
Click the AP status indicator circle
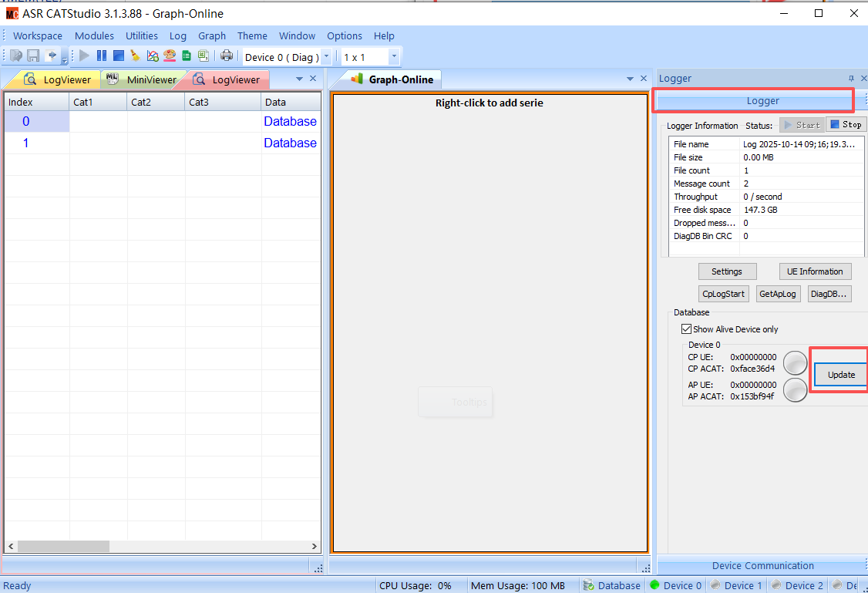[796, 389]
